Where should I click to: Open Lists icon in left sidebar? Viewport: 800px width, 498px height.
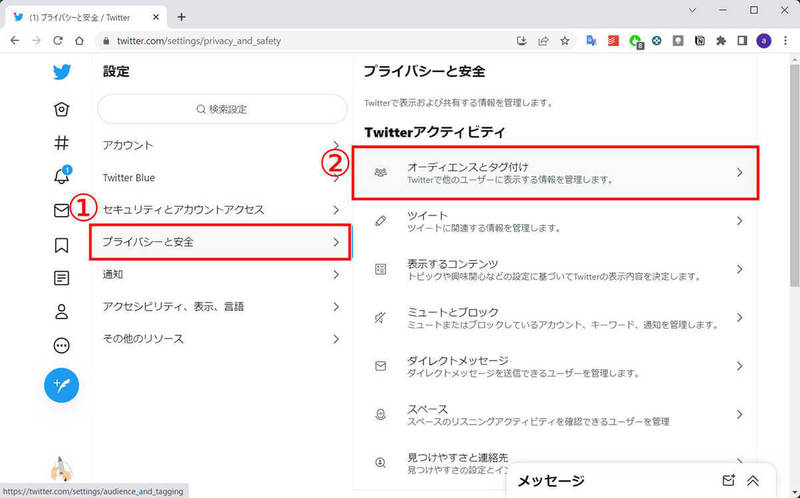tap(62, 279)
